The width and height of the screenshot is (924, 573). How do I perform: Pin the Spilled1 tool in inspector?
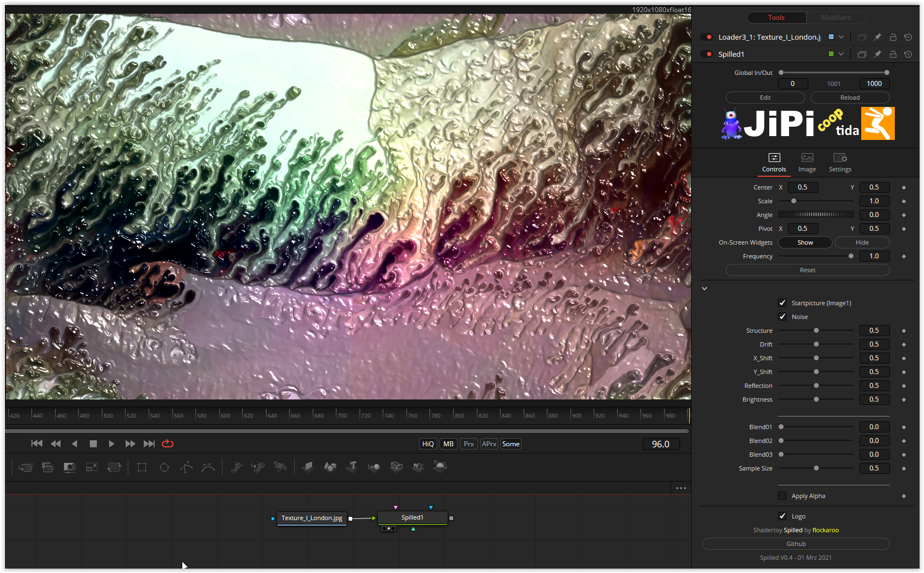click(x=878, y=54)
